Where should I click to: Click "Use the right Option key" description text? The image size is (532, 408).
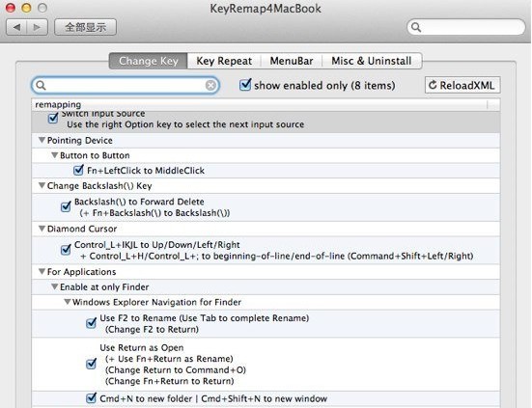click(x=185, y=124)
